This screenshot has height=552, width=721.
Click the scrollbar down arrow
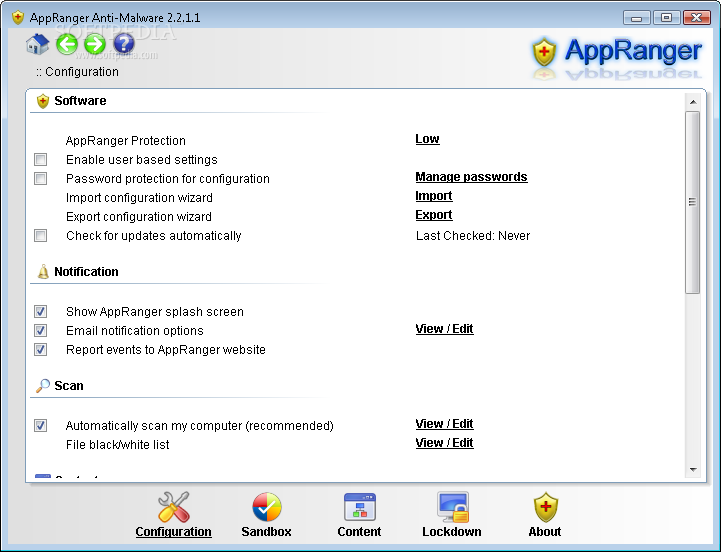coord(693,470)
